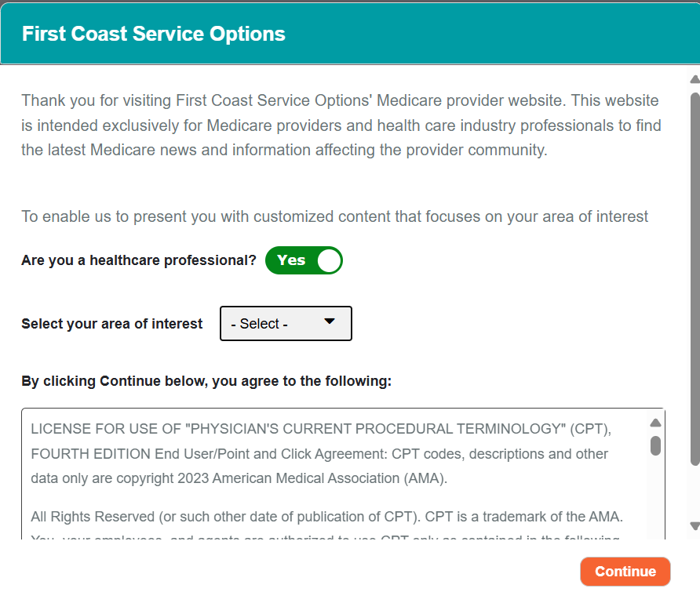Viewport: 700px width, 603px height.
Task: Click the "Thank you for visiting" welcome paragraph
Action: pyautogui.click(x=341, y=125)
